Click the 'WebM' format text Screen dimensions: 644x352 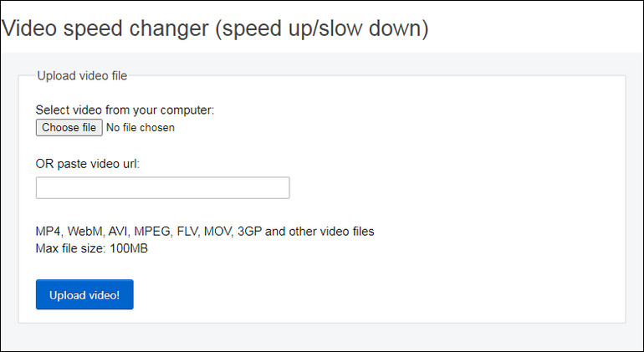(x=84, y=232)
